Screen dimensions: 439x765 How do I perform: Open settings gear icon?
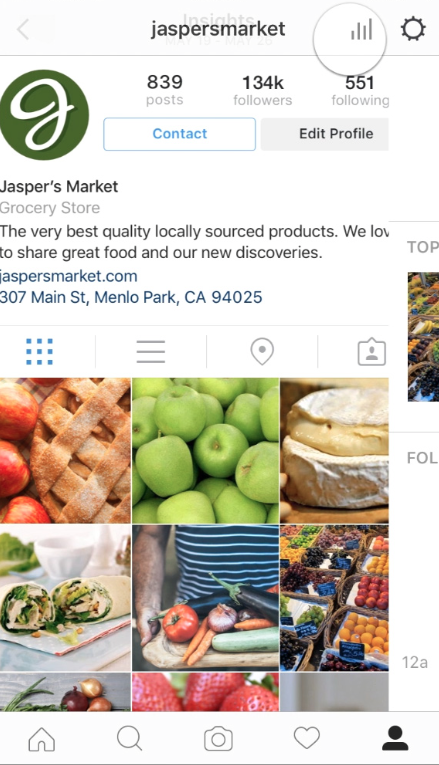point(413,29)
